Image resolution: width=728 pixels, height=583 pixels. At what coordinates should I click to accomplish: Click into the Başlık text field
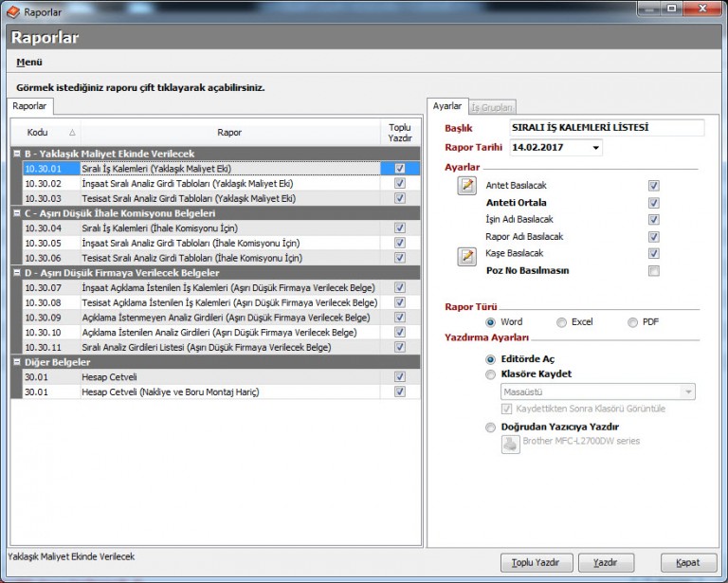click(606, 128)
